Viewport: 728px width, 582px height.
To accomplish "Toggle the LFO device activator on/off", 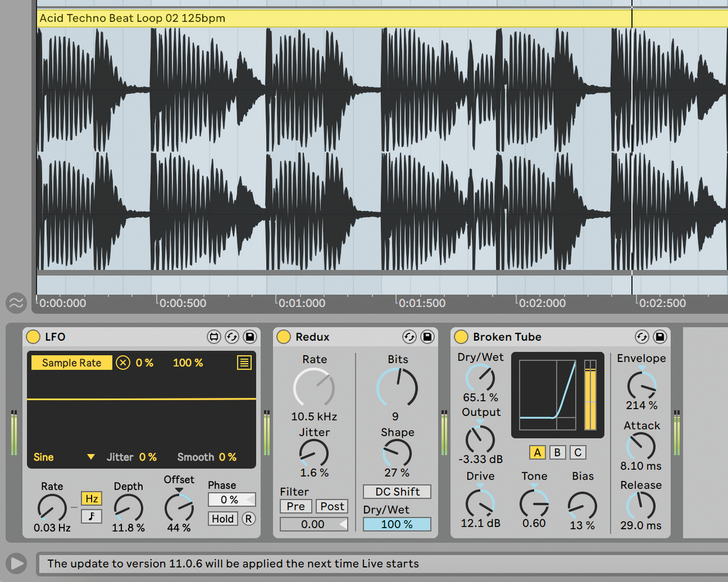I will tap(33, 336).
